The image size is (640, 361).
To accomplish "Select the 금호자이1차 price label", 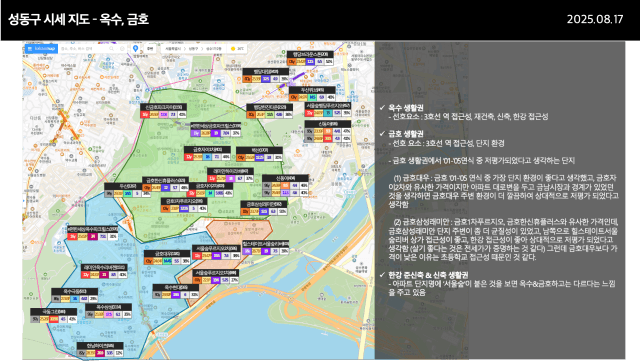I will point(207,154).
